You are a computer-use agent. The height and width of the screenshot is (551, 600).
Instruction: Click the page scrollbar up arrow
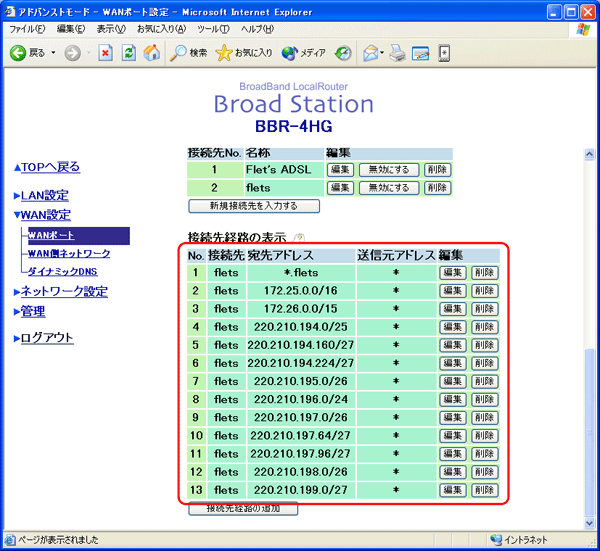(x=589, y=154)
